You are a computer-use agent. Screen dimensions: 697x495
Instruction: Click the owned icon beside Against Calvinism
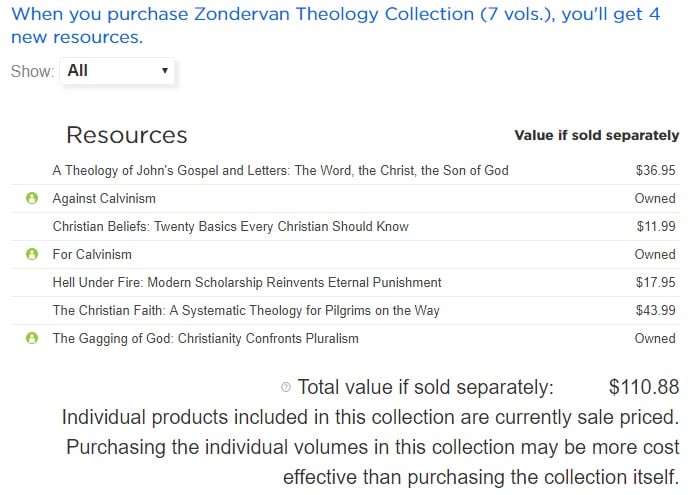point(32,198)
